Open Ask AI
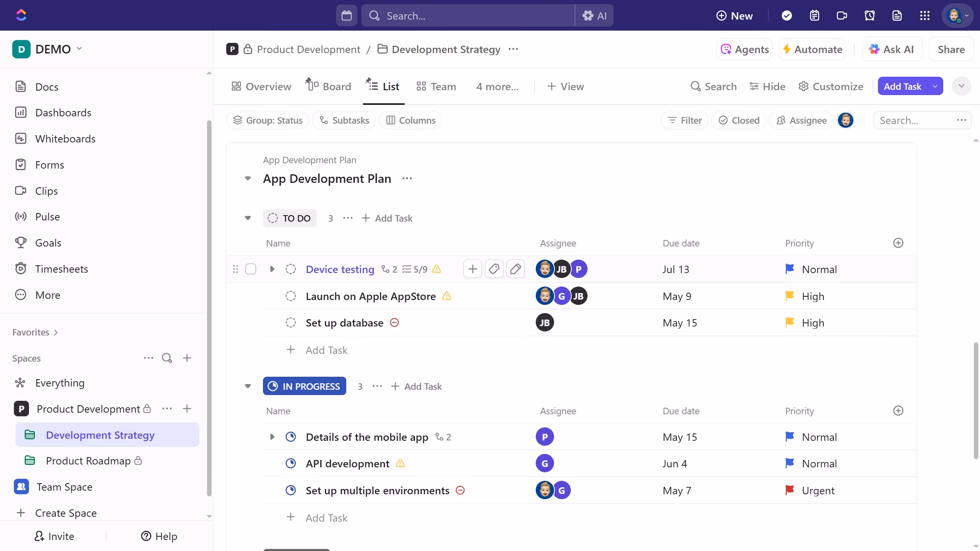The height and width of the screenshot is (551, 980). 892,49
